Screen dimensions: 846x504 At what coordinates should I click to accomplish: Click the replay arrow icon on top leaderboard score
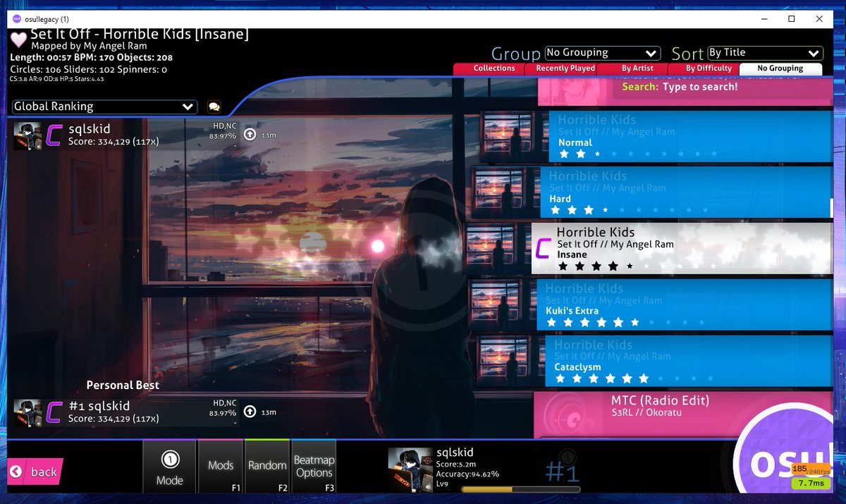coord(250,134)
